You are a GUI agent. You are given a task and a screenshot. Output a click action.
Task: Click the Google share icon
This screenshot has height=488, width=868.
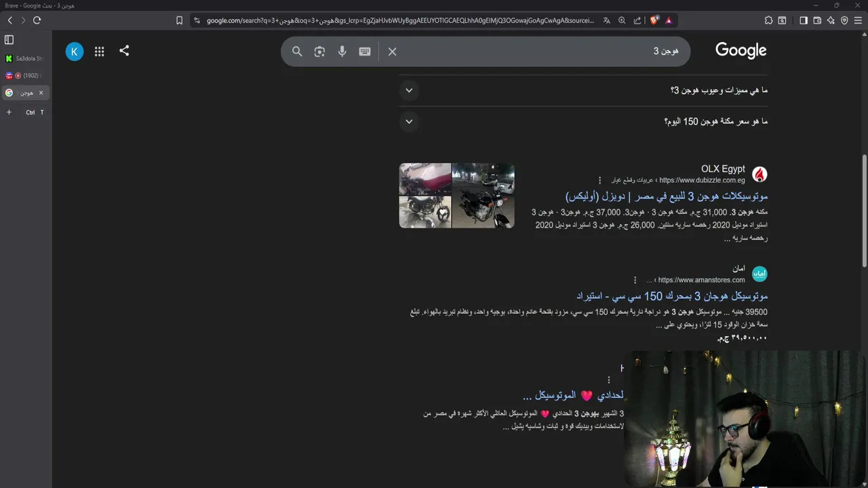pos(124,51)
